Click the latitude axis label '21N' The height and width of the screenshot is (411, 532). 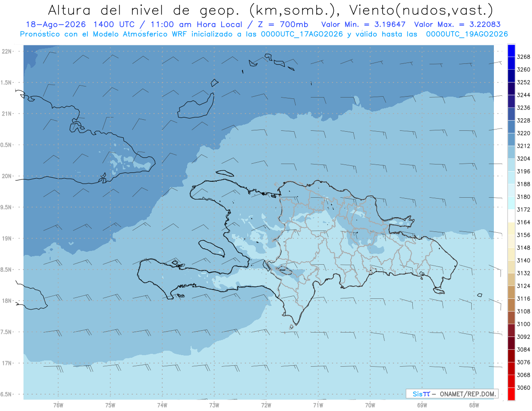(x=6, y=114)
